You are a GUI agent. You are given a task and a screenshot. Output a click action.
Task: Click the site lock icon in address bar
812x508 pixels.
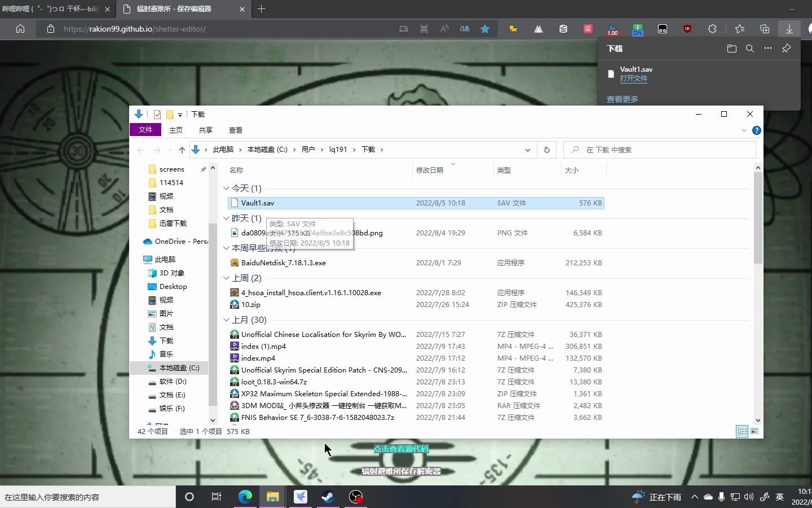pos(51,29)
